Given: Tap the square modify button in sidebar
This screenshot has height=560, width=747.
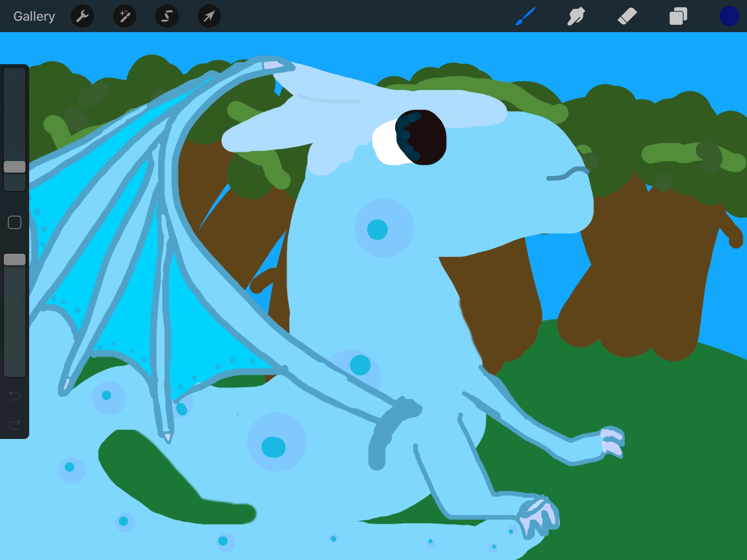Looking at the screenshot, I should (x=15, y=222).
